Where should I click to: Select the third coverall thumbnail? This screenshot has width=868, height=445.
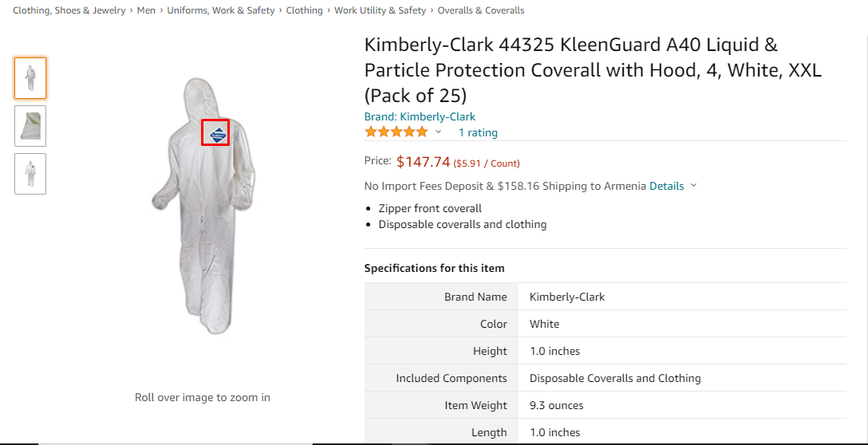[x=30, y=174]
